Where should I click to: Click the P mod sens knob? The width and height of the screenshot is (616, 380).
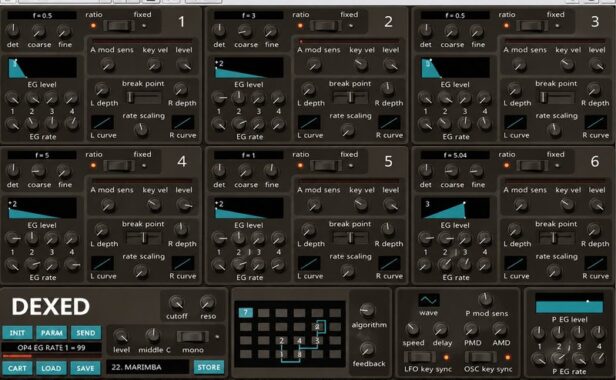coord(486,299)
